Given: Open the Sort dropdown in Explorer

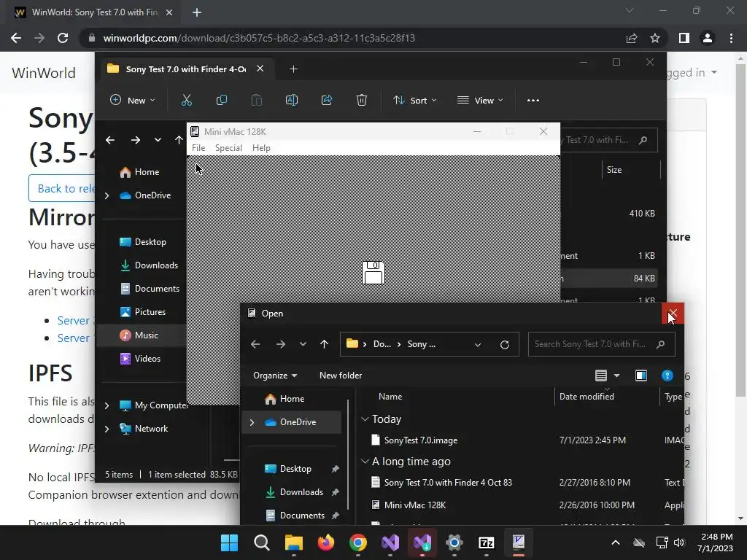Looking at the screenshot, I should 414,101.
